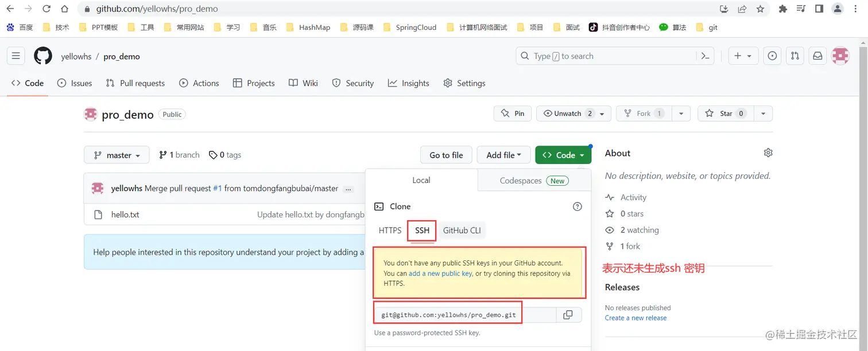Open pull request #1 link
Screen dimensions: 868x351
tap(217, 188)
